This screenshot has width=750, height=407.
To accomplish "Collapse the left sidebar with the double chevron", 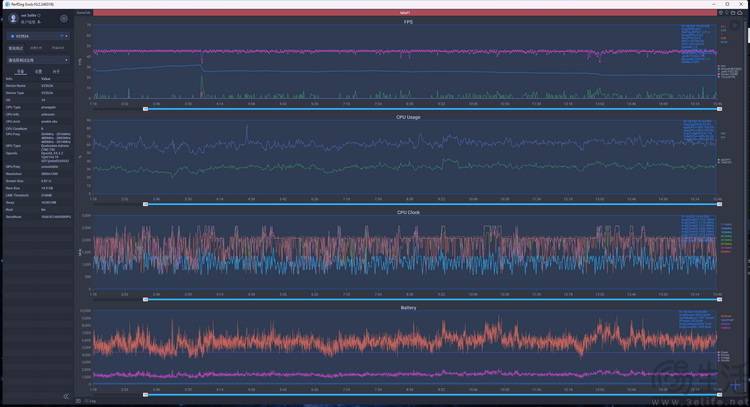I will (66, 396).
